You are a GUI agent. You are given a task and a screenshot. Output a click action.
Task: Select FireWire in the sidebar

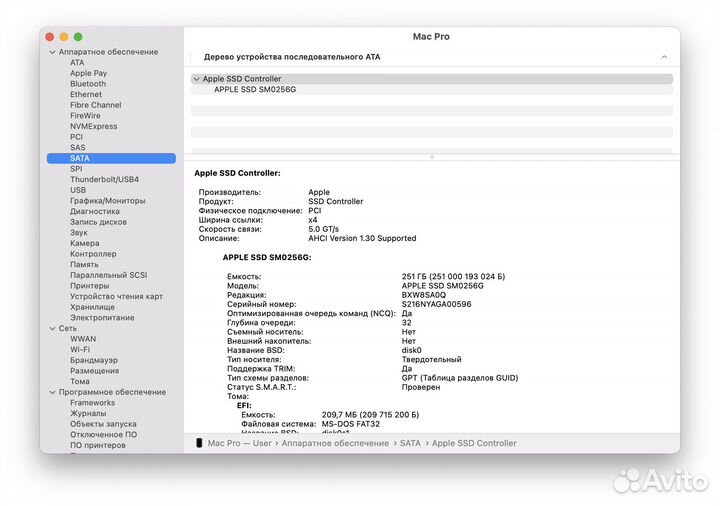coord(85,116)
